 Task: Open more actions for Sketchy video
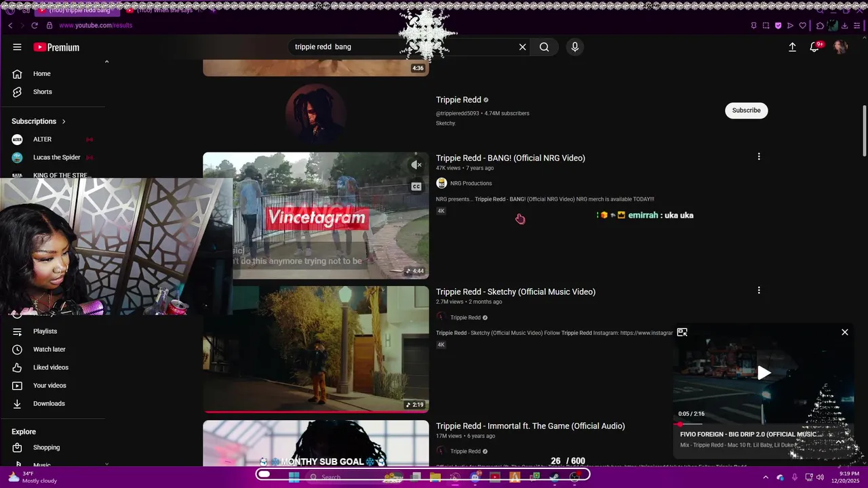click(x=759, y=290)
